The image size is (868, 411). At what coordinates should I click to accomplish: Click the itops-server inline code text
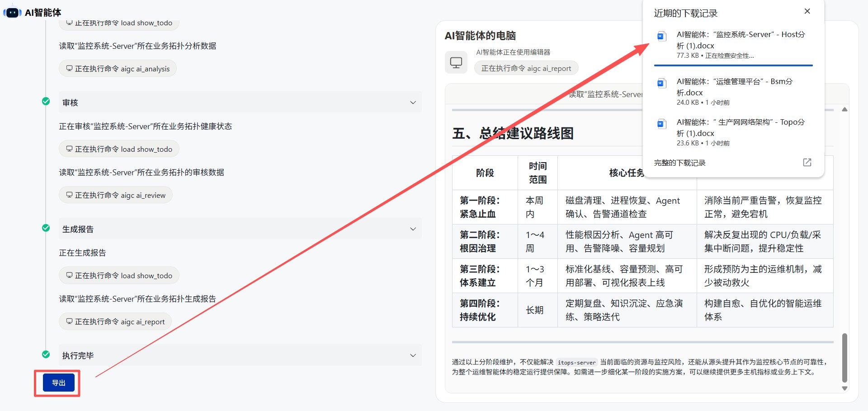pos(576,362)
